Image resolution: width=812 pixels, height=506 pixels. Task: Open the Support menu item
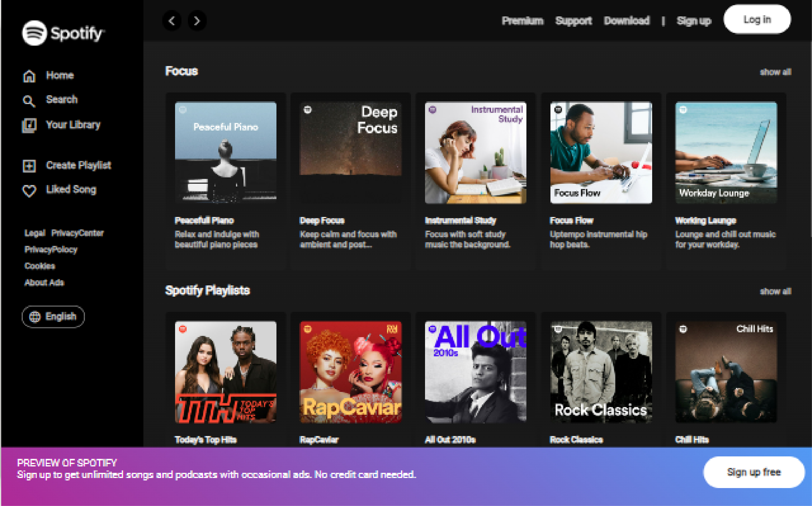click(574, 21)
